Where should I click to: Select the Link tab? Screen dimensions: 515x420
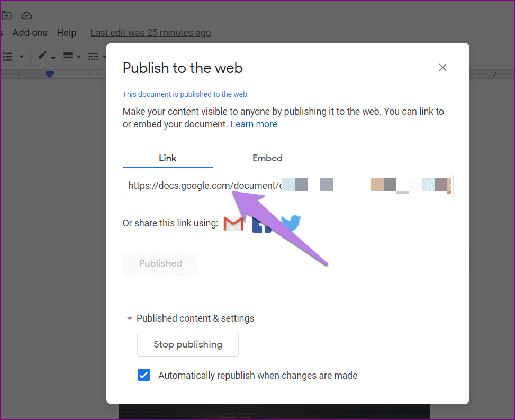[168, 158]
